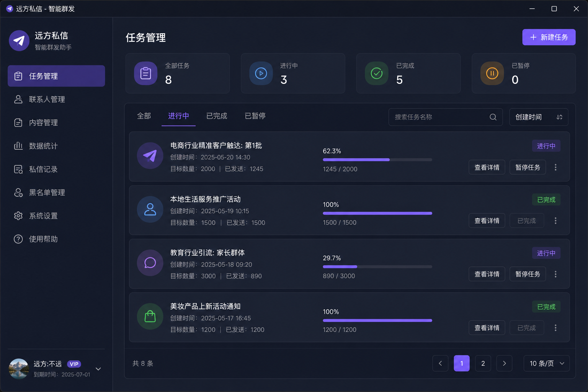Open more options for 本地生活服务推广活动
Screen dimensions: 588x392
click(555, 221)
